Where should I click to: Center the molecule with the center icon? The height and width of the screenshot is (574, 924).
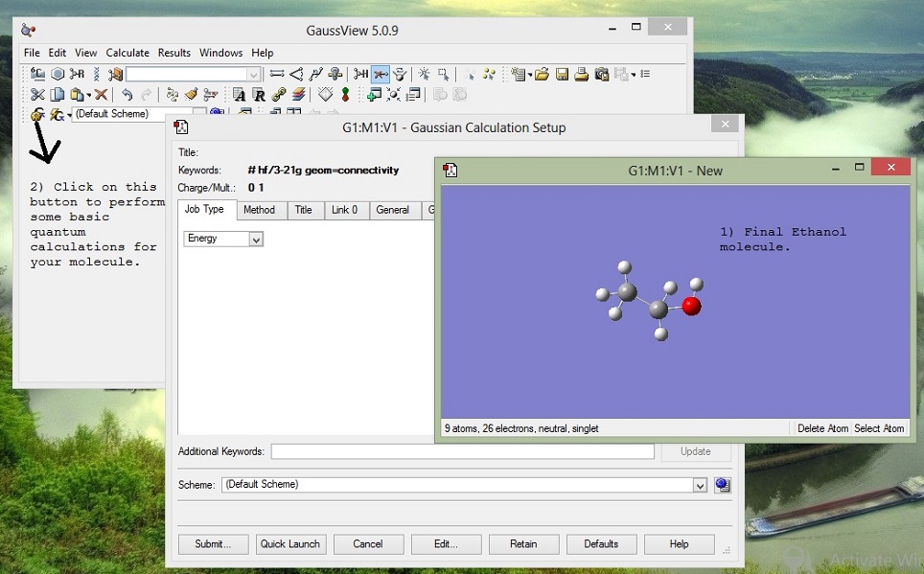(x=393, y=94)
